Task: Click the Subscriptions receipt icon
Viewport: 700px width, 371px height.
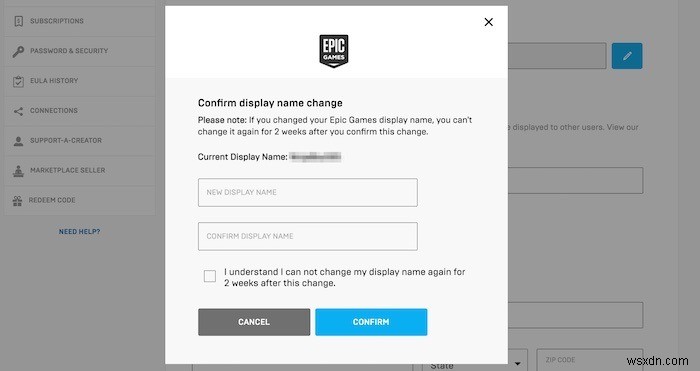Action: pos(18,21)
